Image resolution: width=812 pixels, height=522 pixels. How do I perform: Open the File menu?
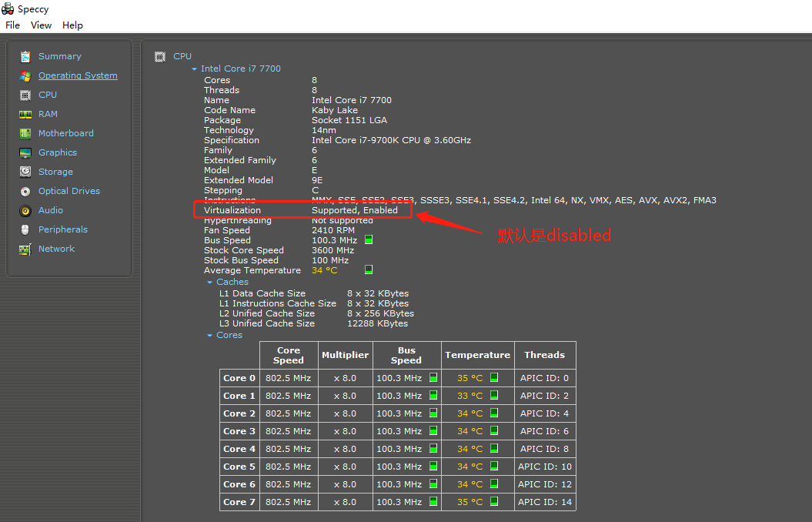tap(12, 25)
